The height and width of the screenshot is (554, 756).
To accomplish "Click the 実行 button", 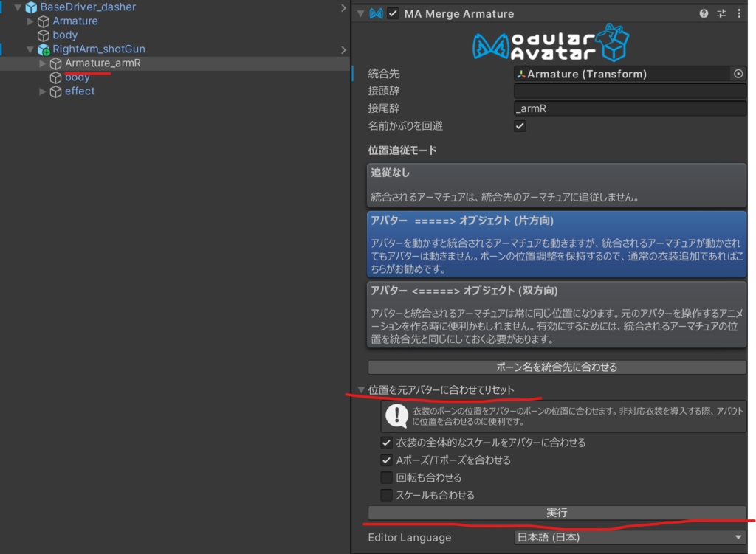I will (557, 513).
